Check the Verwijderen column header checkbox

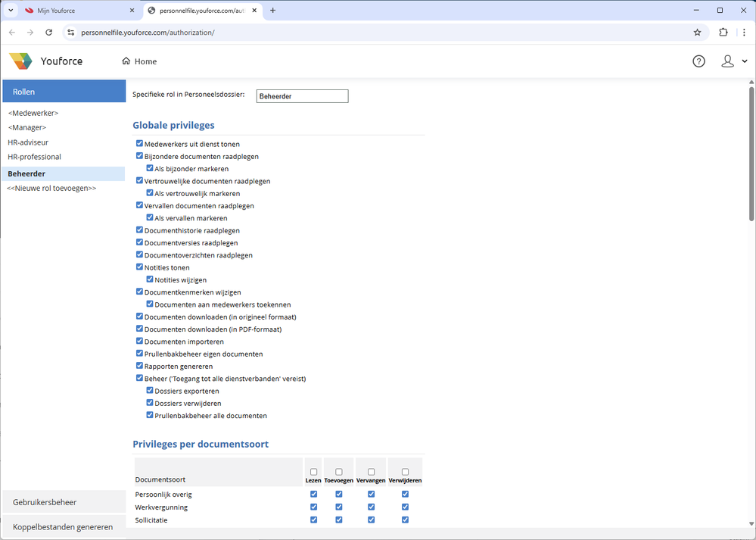(405, 472)
